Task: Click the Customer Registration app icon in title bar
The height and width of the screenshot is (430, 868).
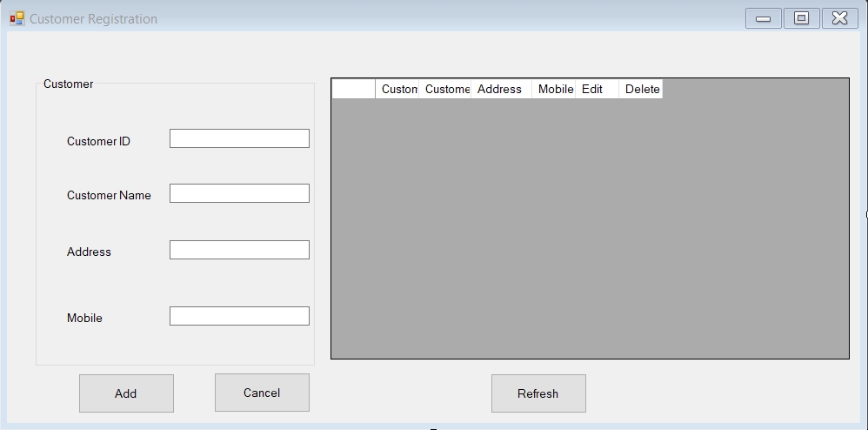Action: [x=17, y=18]
